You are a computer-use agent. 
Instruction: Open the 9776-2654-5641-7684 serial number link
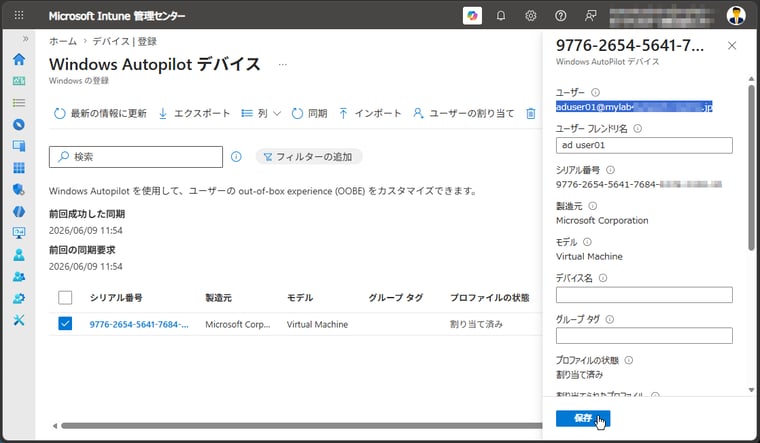tap(139, 324)
